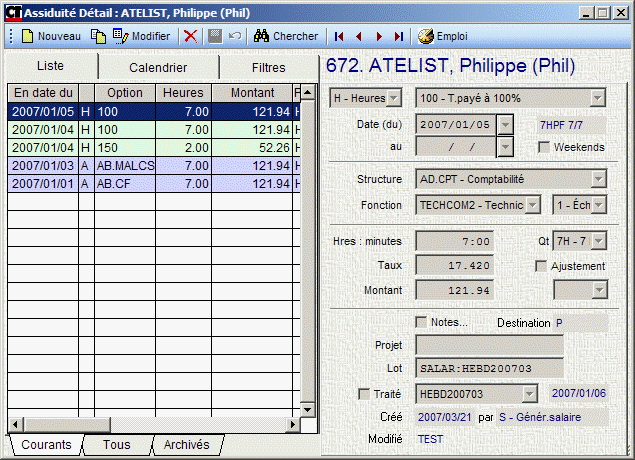Jump to the first record arrow
The height and width of the screenshot is (460, 635).
[x=340, y=36]
